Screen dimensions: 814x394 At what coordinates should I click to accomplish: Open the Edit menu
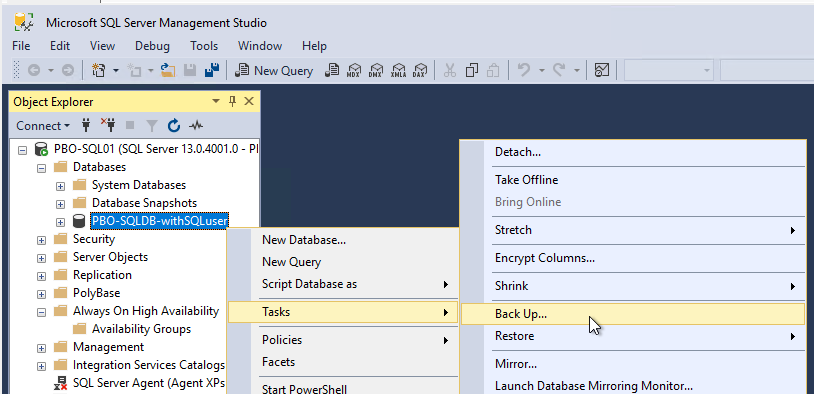(60, 46)
